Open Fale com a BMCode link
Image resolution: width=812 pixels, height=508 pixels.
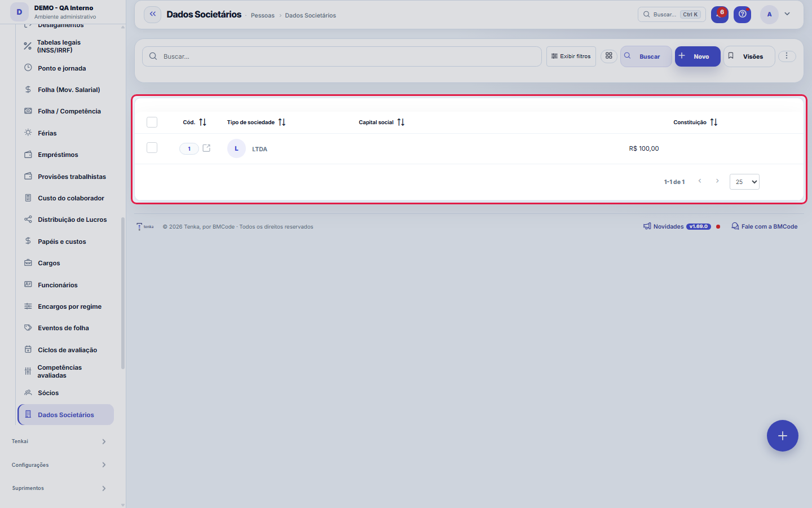765,226
